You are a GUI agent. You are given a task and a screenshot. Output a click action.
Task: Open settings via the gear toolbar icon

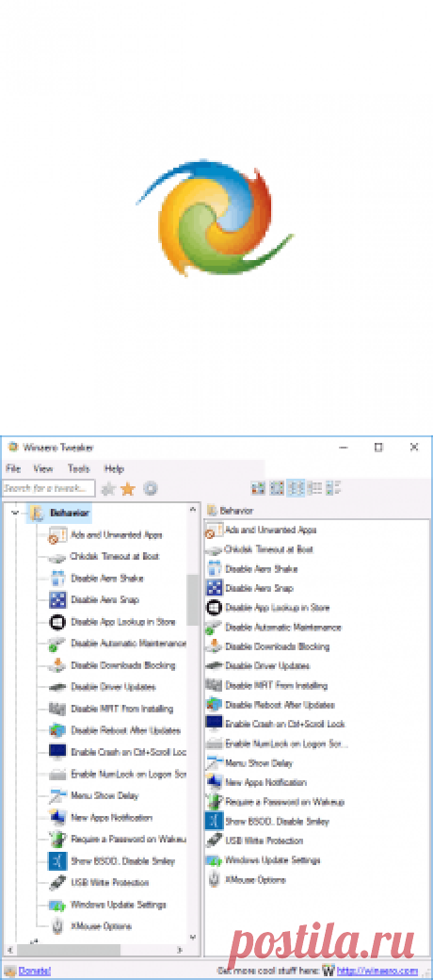point(151,489)
